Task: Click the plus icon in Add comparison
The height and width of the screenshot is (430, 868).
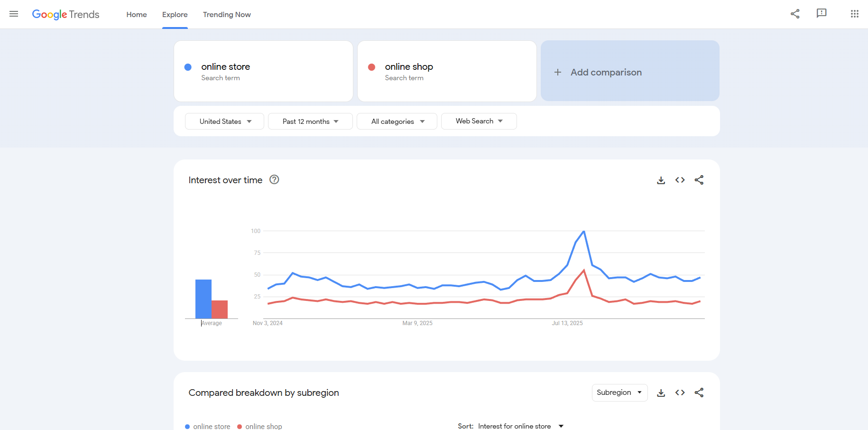Action: (x=558, y=72)
